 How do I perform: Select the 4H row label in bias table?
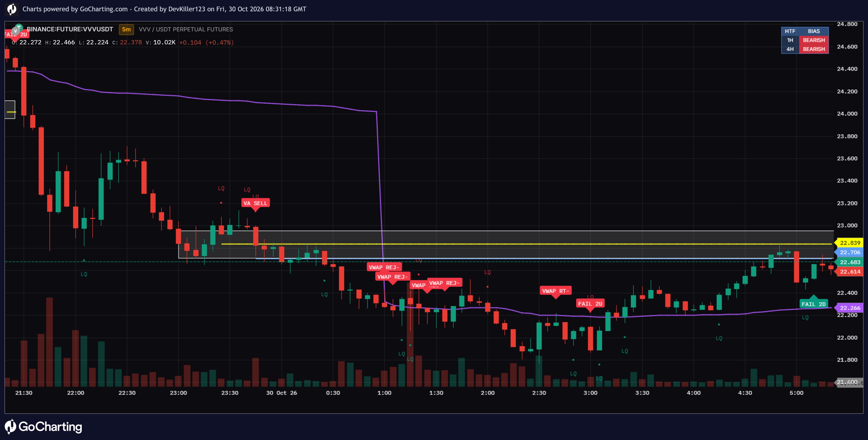click(790, 49)
